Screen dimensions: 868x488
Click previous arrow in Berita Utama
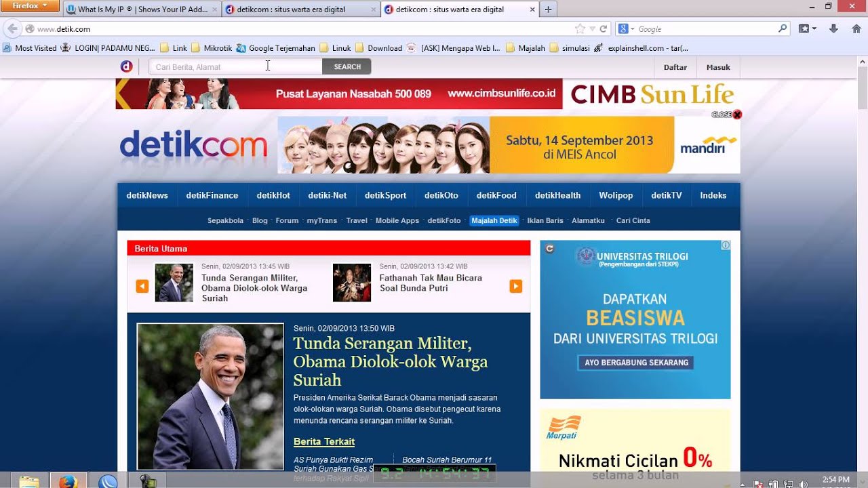142,287
